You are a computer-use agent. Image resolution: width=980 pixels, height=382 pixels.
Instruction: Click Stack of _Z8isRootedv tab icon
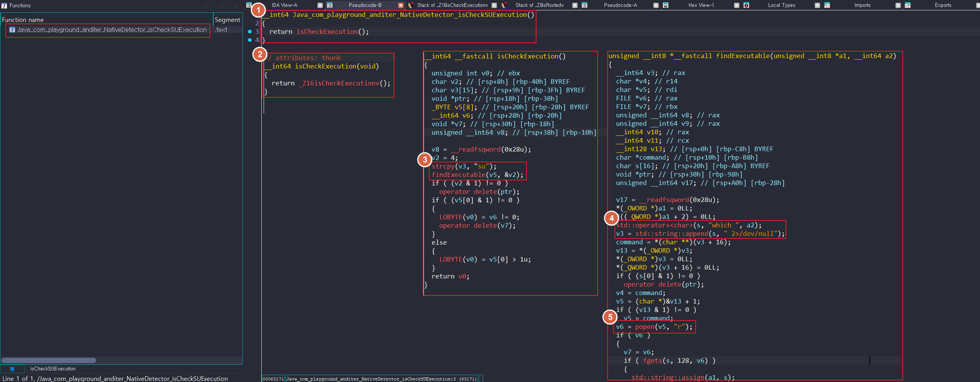coord(504,5)
